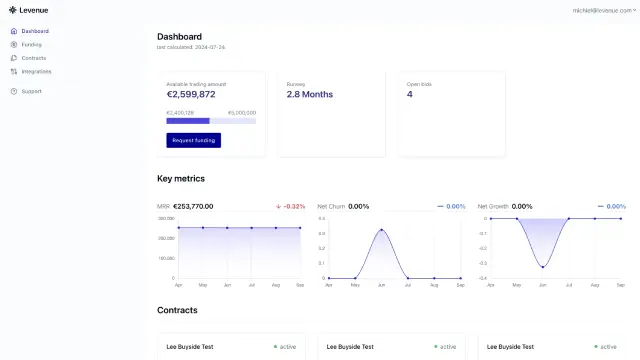Screen dimensions: 640x360
Task: Click the Sep data point on MRR chart
Action: coord(300,228)
